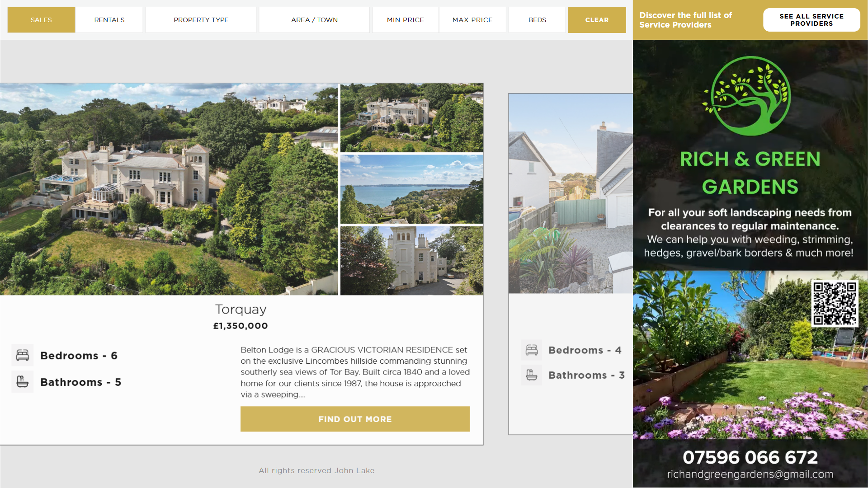Click the bed icon beside Bedrooms - 6
The image size is (868, 488).
(x=22, y=356)
